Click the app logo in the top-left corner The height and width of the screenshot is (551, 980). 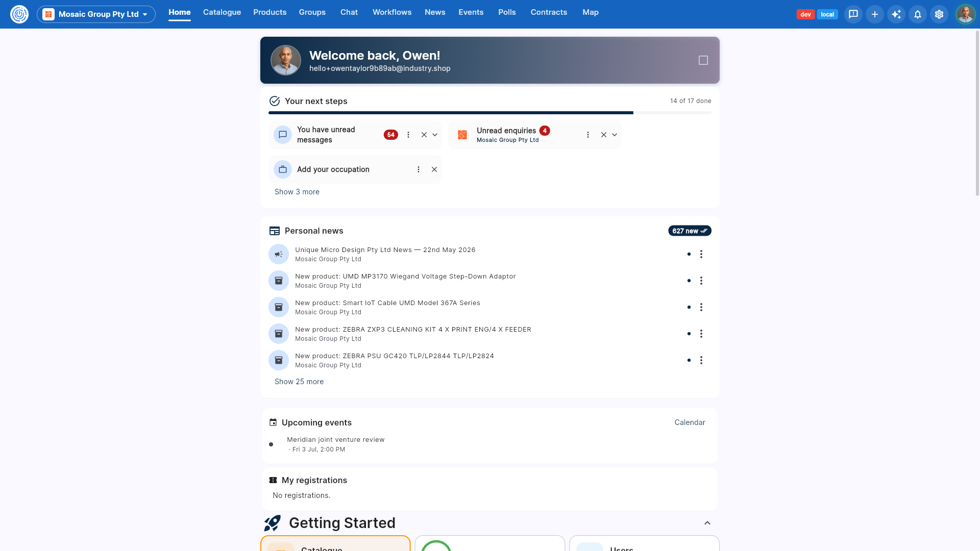(19, 14)
